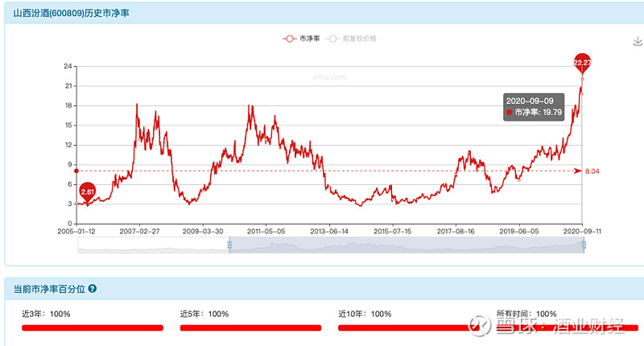Click the 所有时间: 100% label
Image resolution: width=644 pixels, height=346 pixels.
click(x=526, y=314)
